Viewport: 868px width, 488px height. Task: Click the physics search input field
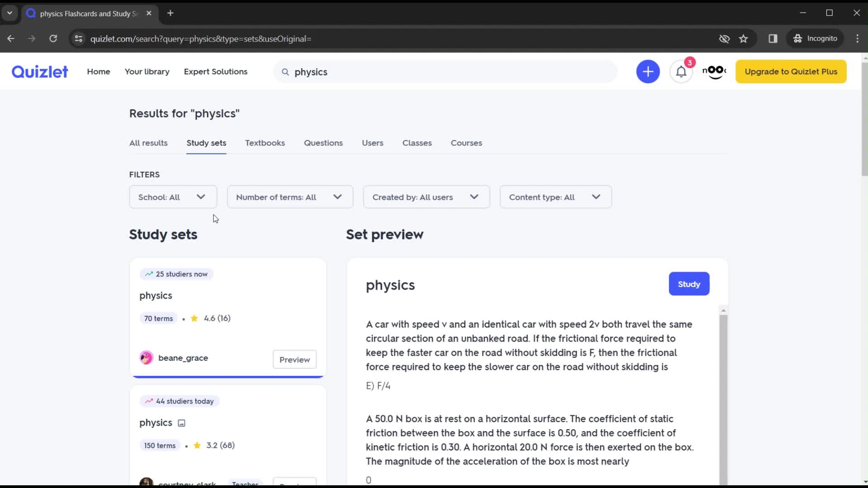[x=445, y=72]
